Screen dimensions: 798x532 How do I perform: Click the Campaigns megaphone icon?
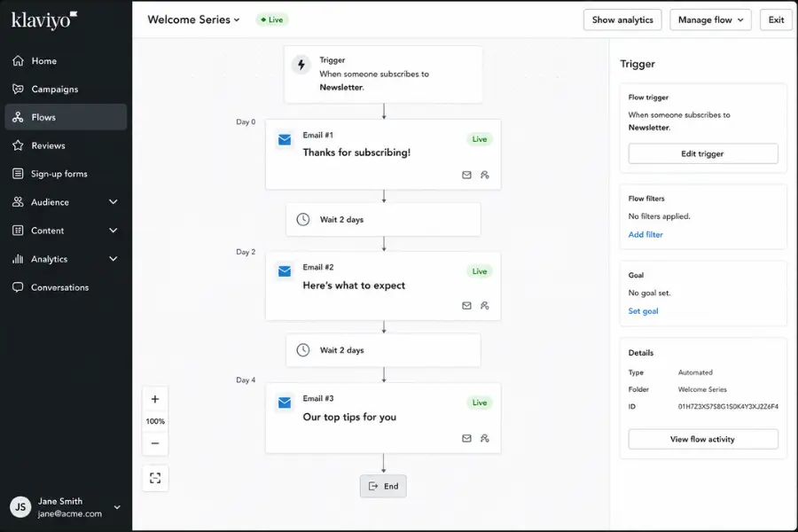coord(18,89)
